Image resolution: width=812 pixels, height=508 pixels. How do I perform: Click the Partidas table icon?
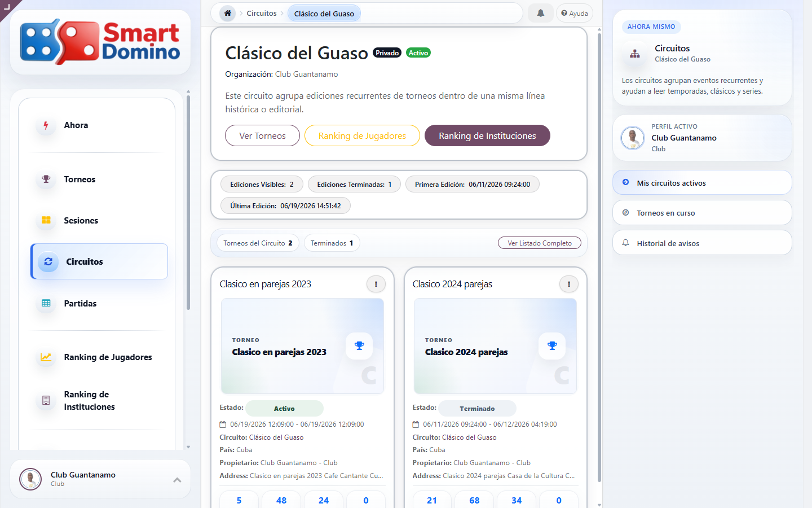46,303
